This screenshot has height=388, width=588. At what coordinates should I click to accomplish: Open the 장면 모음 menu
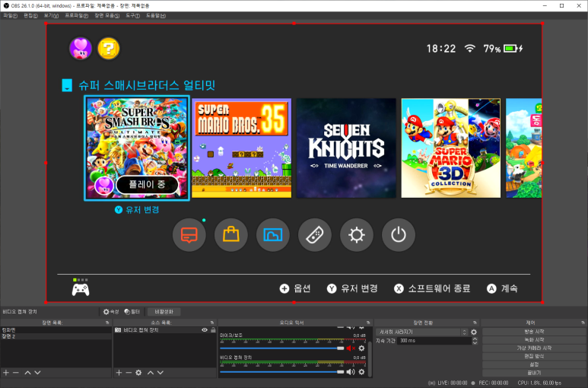coord(107,15)
